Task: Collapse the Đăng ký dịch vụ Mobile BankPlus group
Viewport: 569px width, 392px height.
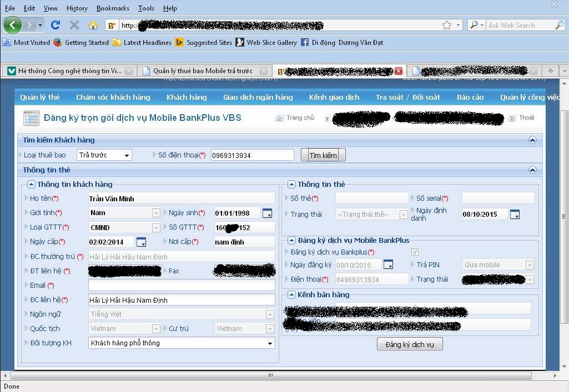Action: click(291, 240)
